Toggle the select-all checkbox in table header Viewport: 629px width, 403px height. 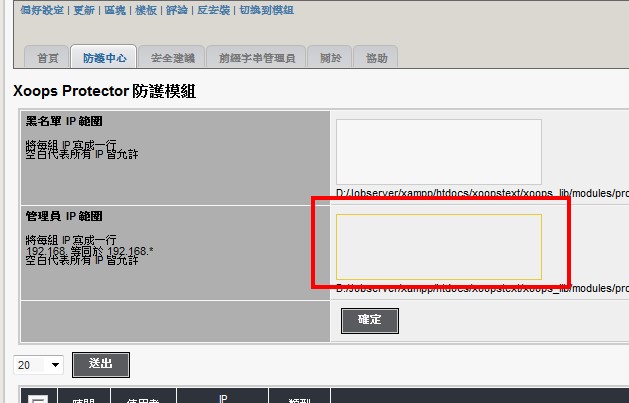(37, 399)
